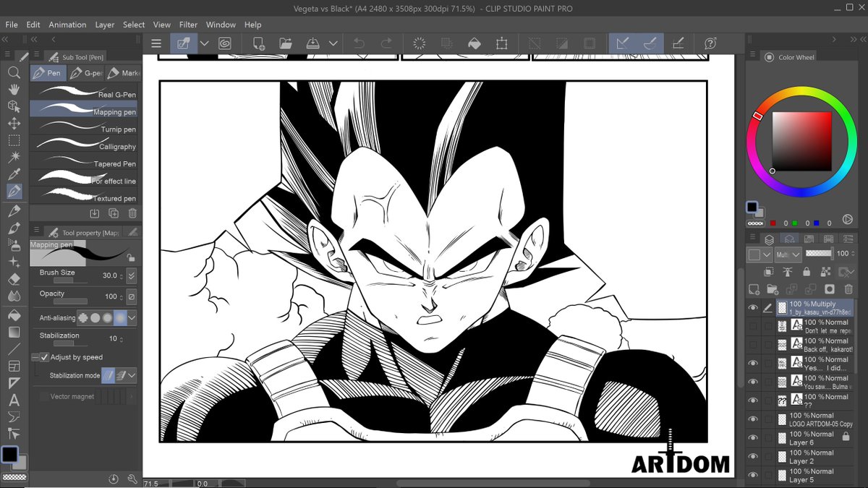Click Create layer mask icon
The width and height of the screenshot is (868, 488).
pos(829,289)
